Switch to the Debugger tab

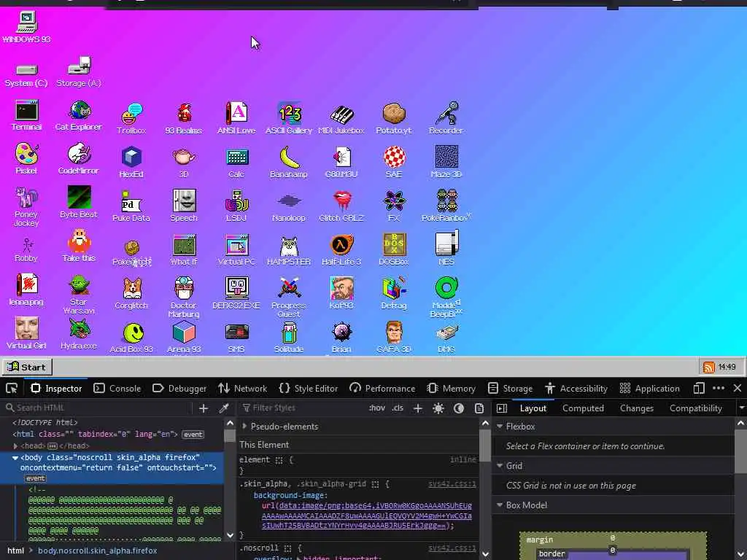pos(179,389)
